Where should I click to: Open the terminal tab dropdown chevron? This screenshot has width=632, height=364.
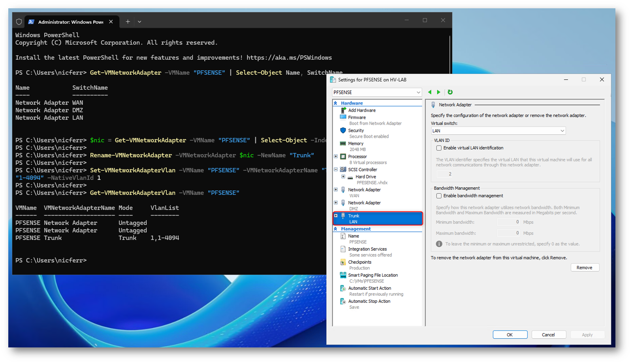pos(139,22)
